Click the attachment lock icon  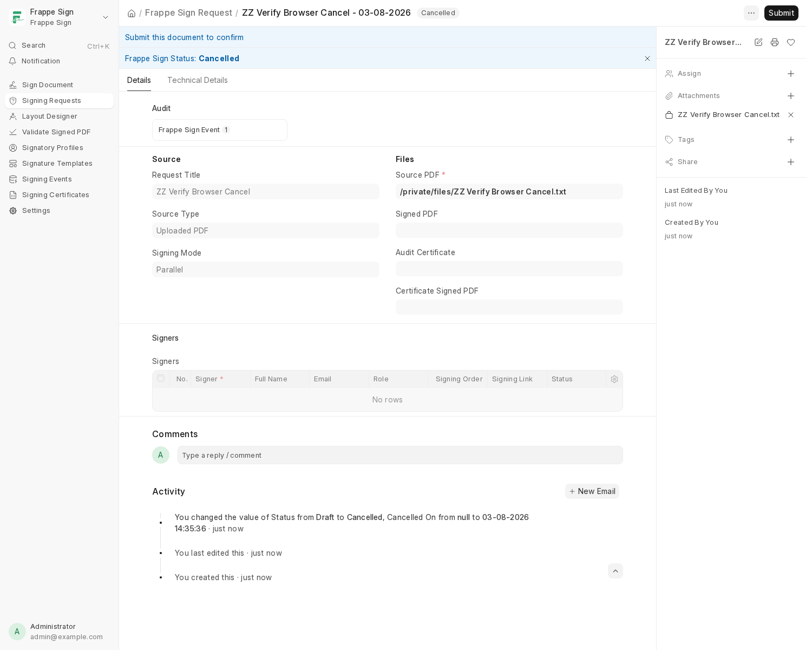click(669, 115)
